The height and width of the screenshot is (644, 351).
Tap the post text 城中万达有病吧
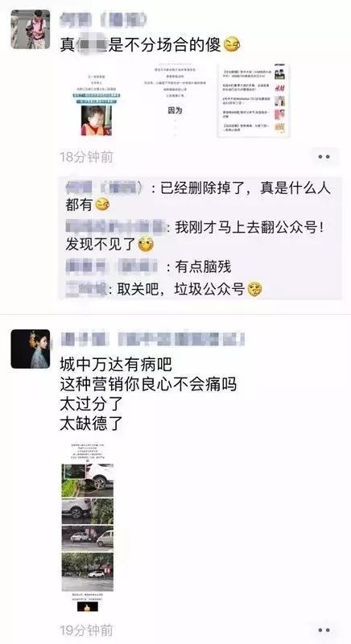pos(116,365)
